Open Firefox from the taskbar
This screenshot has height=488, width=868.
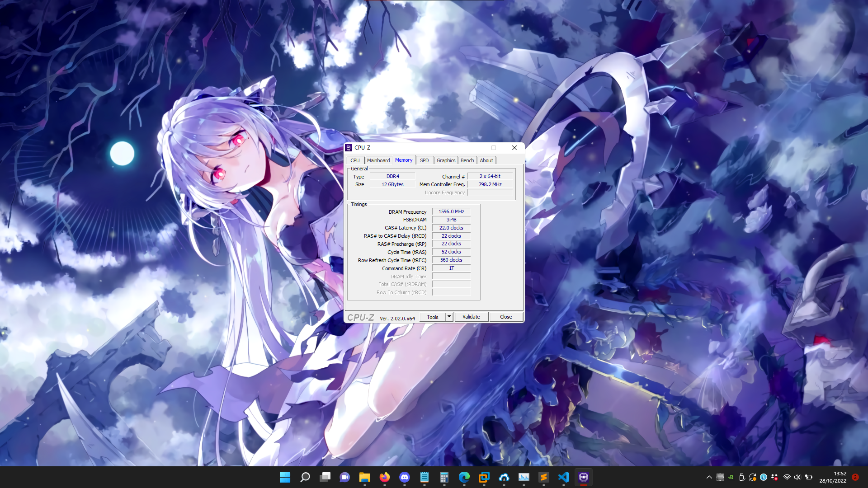point(385,477)
